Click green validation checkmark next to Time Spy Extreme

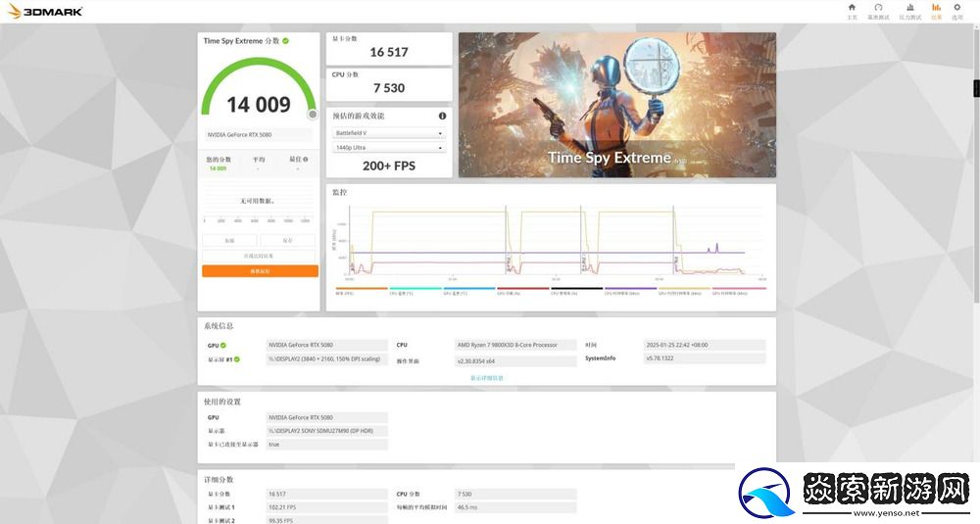[286, 41]
